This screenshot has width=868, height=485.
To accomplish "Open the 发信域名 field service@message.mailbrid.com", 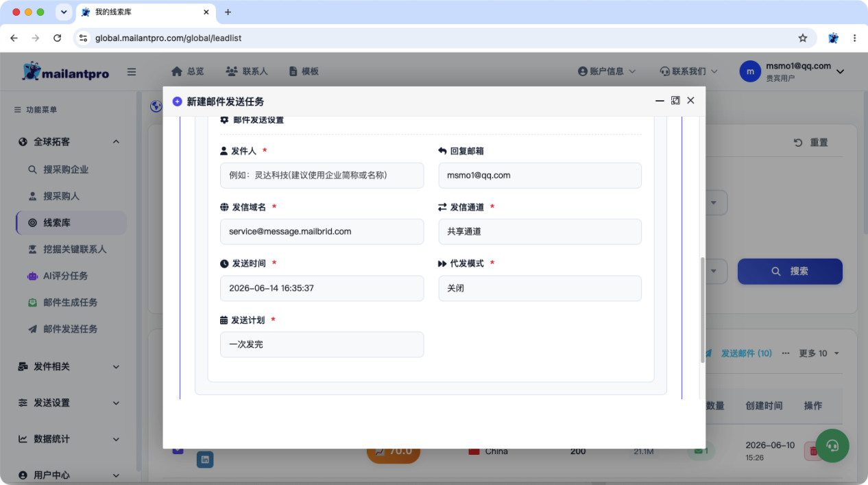I will click(322, 232).
